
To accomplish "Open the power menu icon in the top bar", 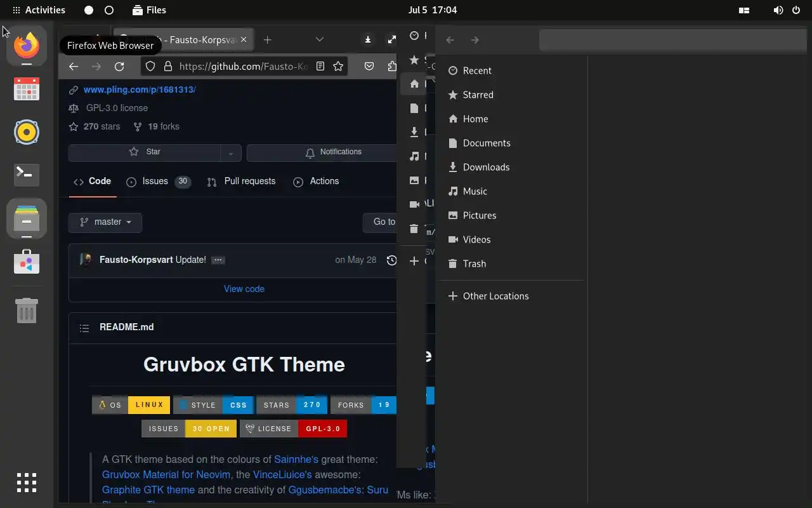I will 797,10.
